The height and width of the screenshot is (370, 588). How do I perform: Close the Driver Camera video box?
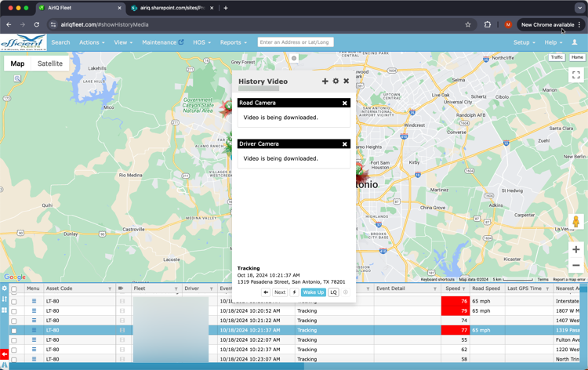345,144
